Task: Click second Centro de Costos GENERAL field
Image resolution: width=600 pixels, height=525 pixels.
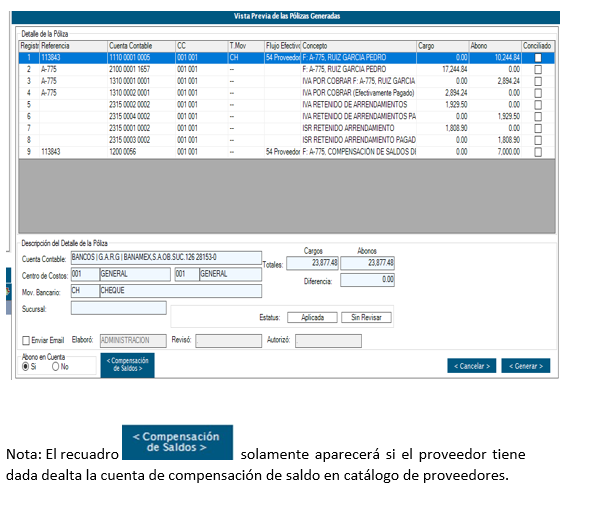Action: (x=230, y=274)
